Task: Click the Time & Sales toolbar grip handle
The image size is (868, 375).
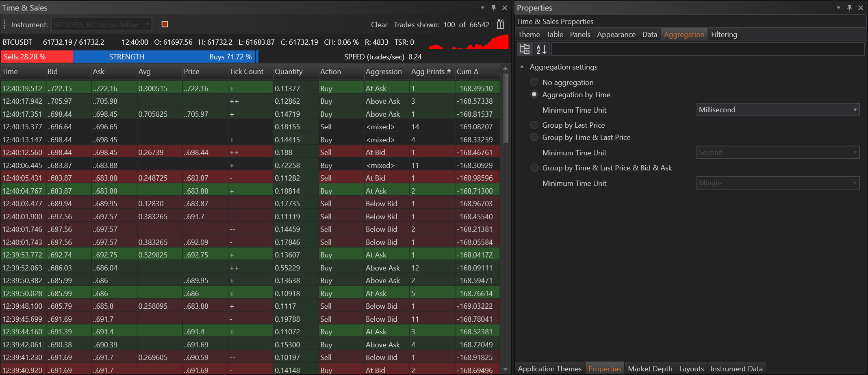Action: [x=4, y=24]
